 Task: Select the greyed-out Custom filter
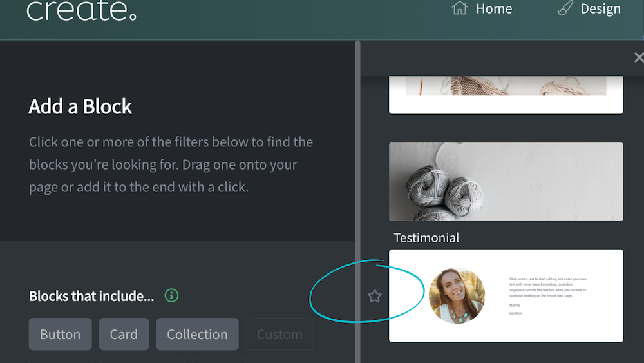(x=279, y=334)
